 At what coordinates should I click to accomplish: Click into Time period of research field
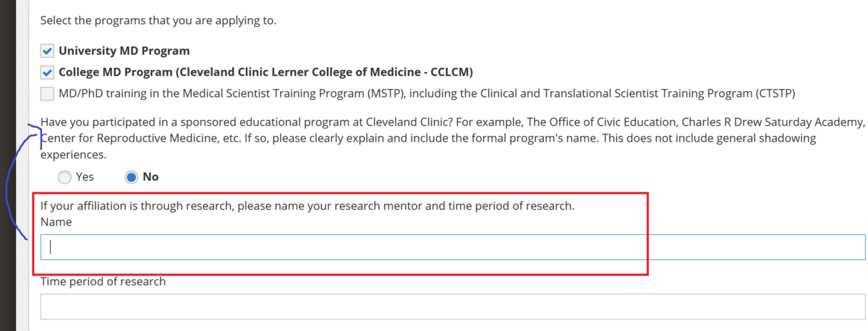(x=453, y=306)
